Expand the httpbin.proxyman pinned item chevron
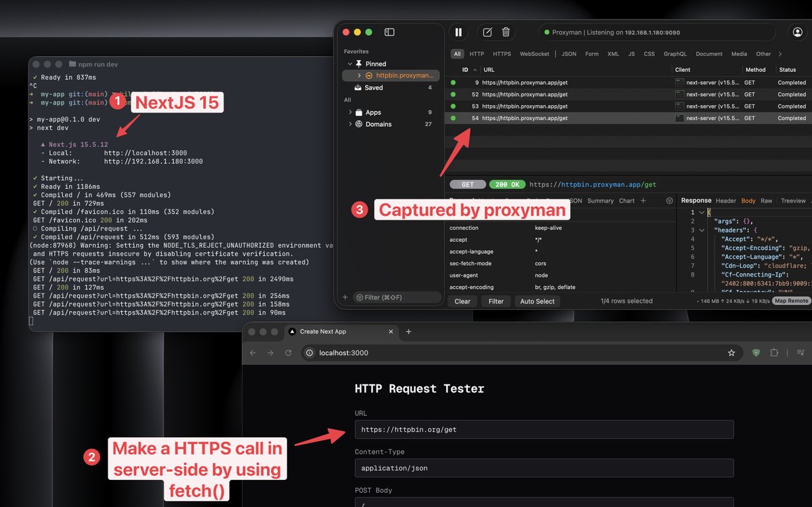Image resolution: width=812 pixels, height=507 pixels. pyautogui.click(x=360, y=76)
